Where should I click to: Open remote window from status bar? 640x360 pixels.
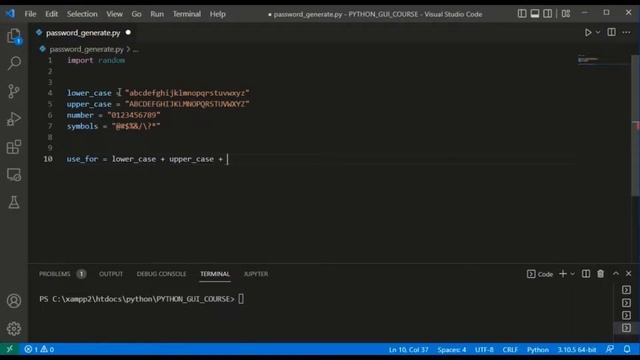click(x=10, y=349)
